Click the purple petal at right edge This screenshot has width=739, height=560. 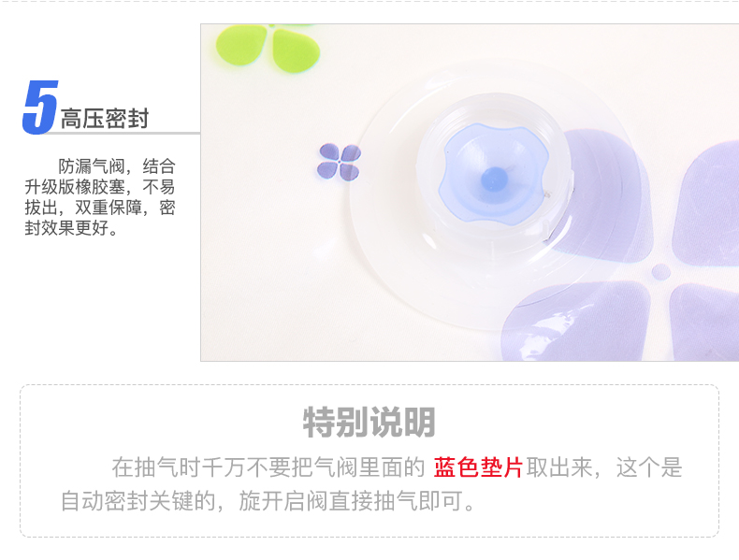point(705,205)
